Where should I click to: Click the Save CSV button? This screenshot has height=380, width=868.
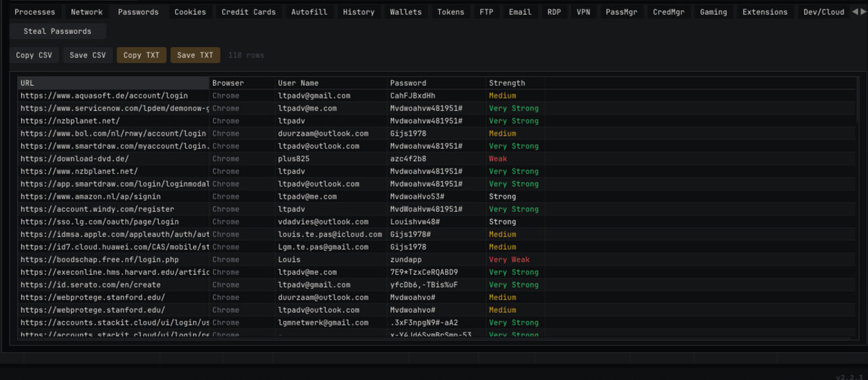coord(88,55)
